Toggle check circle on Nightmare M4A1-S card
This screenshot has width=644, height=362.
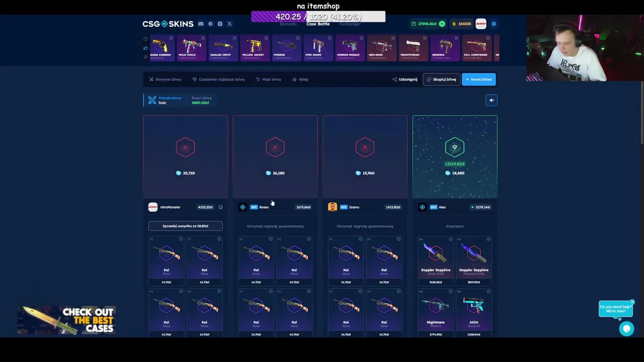(x=450, y=292)
